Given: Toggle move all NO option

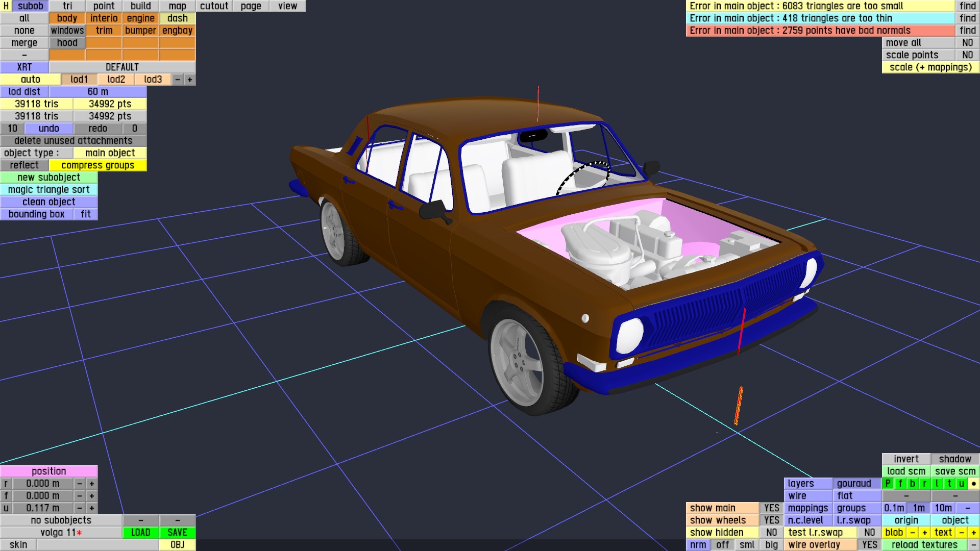Looking at the screenshot, I should pyautogui.click(x=967, y=42).
